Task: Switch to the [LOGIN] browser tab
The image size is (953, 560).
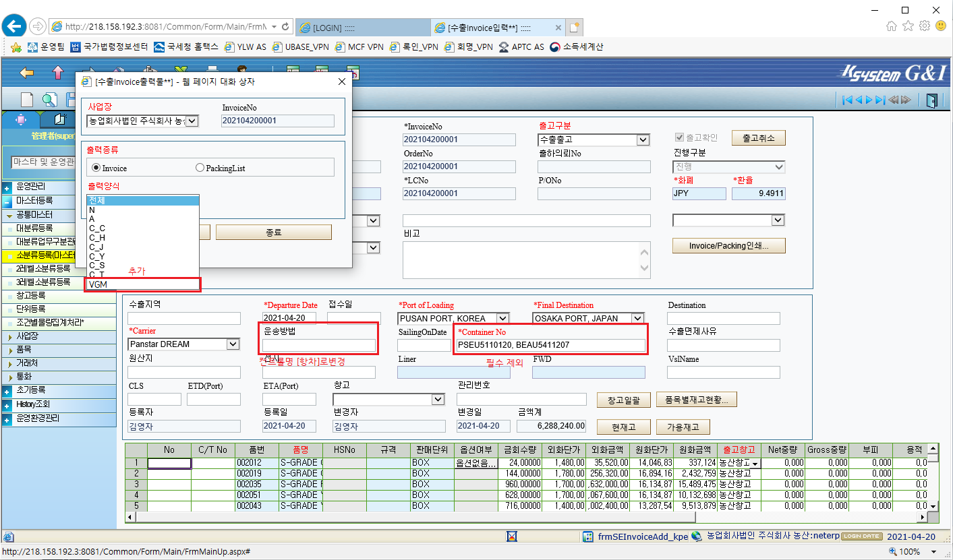Action: [x=362, y=27]
